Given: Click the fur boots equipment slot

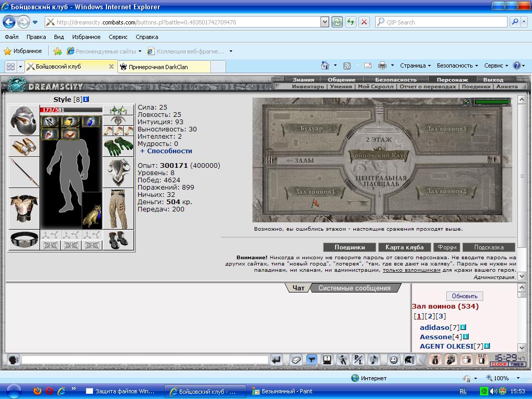Looking at the screenshot, I should tap(118, 240).
